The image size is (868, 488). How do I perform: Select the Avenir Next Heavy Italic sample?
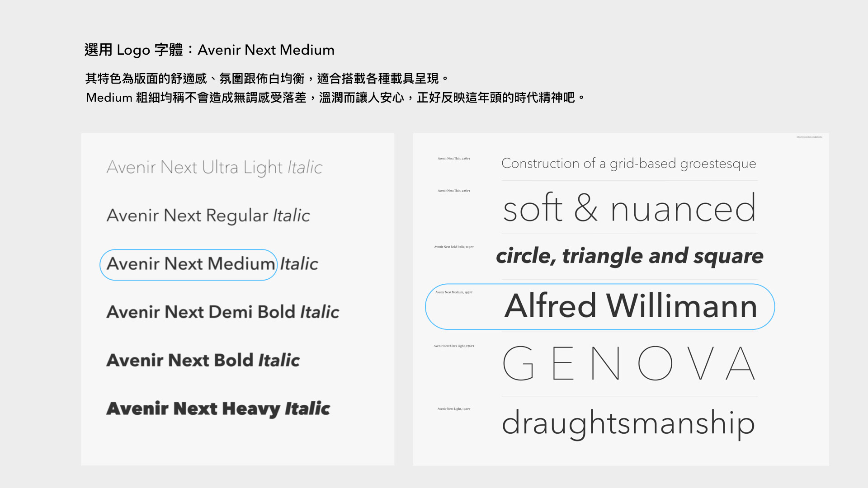218,408
